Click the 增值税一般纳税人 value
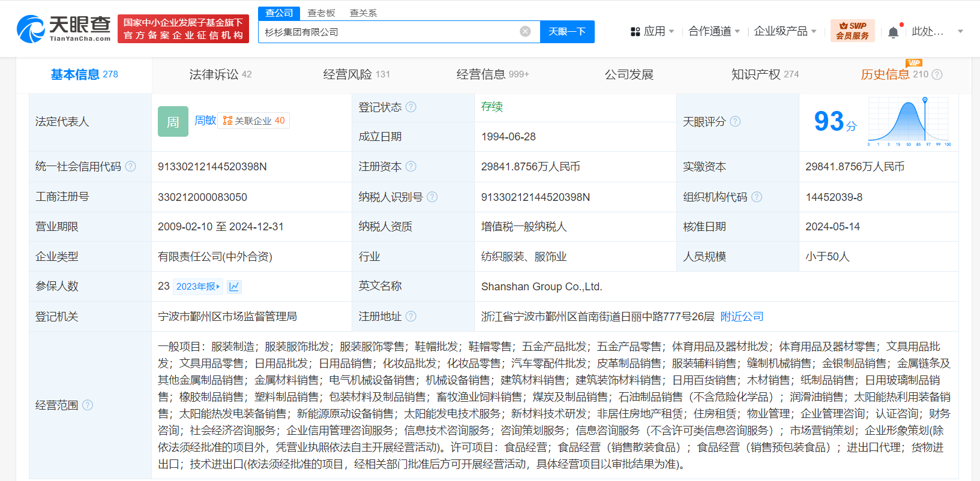This screenshot has height=481, width=980. (524, 227)
